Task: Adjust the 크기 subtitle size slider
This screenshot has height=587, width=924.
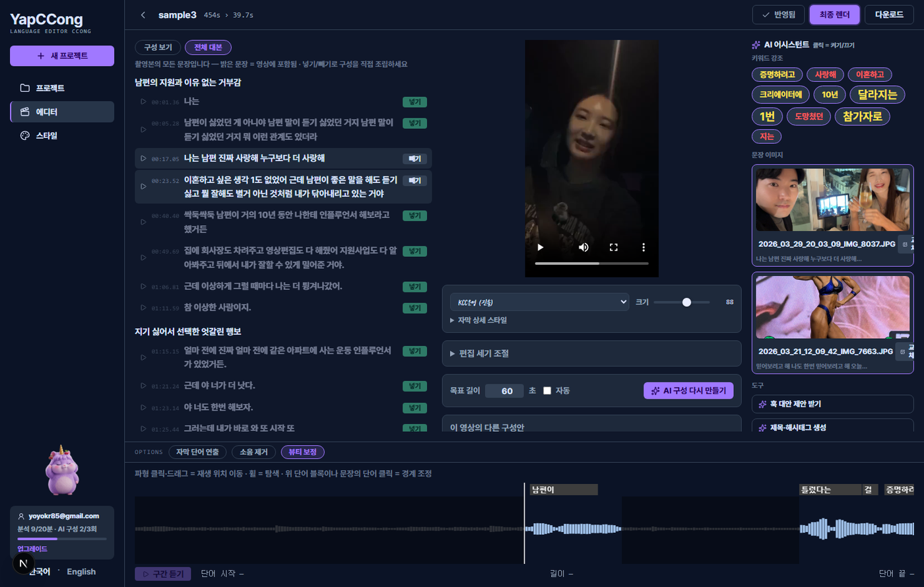Action: tap(682, 302)
